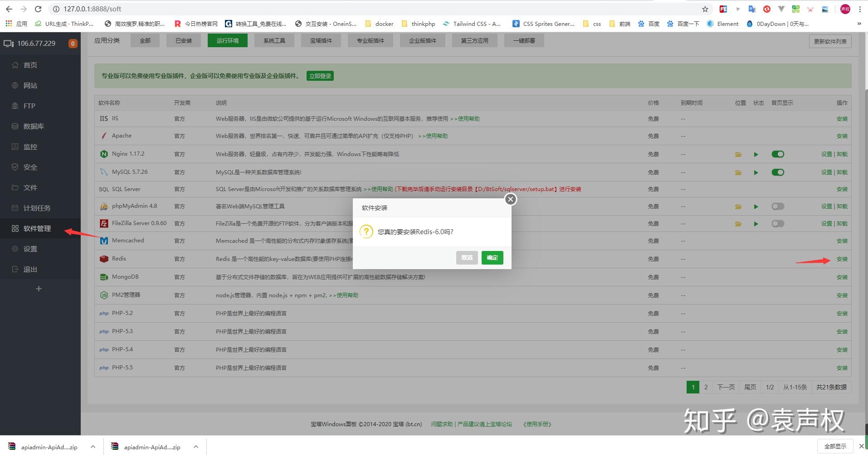Reload the page in the browser
Viewport: 868px width, 457px height.
point(38,9)
